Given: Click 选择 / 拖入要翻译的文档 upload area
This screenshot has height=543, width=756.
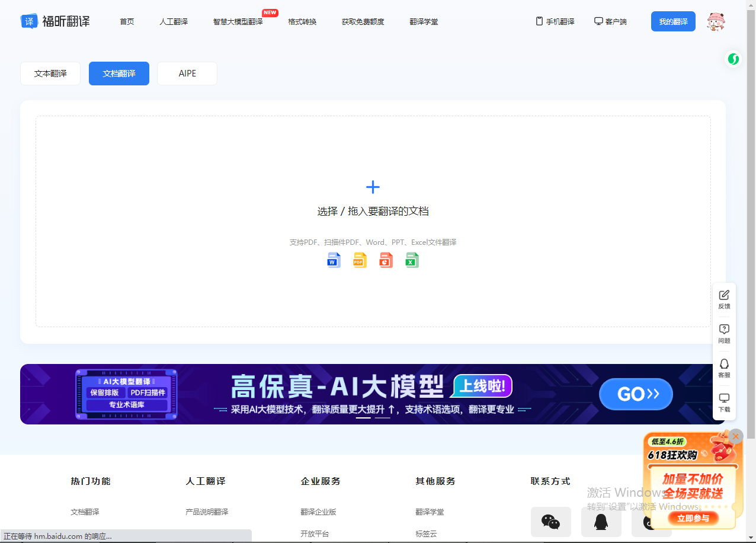Looking at the screenshot, I should (373, 221).
